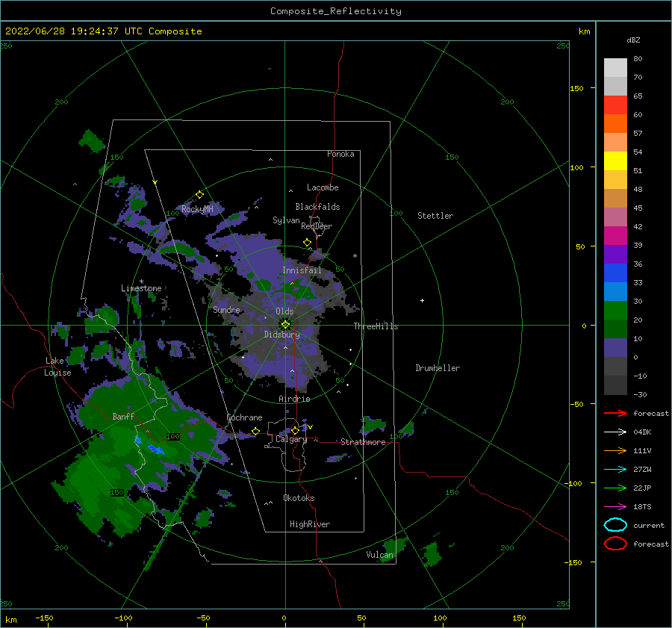This screenshot has height=628, width=672.
Task: Click the HighRiver label
Action: coord(310,524)
